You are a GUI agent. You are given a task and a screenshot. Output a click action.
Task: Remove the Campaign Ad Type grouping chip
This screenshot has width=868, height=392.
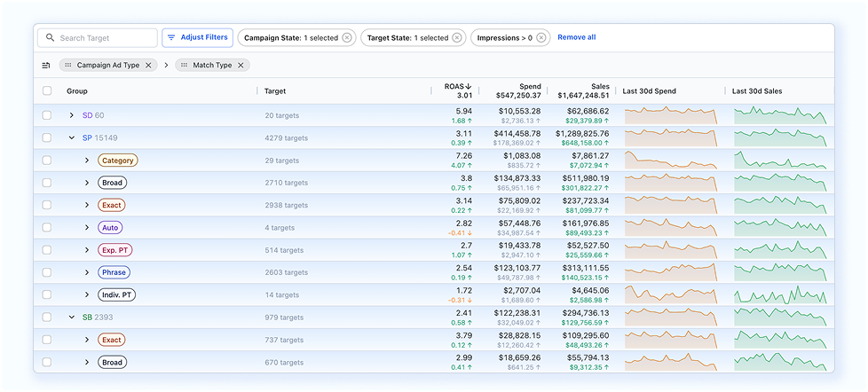point(148,66)
